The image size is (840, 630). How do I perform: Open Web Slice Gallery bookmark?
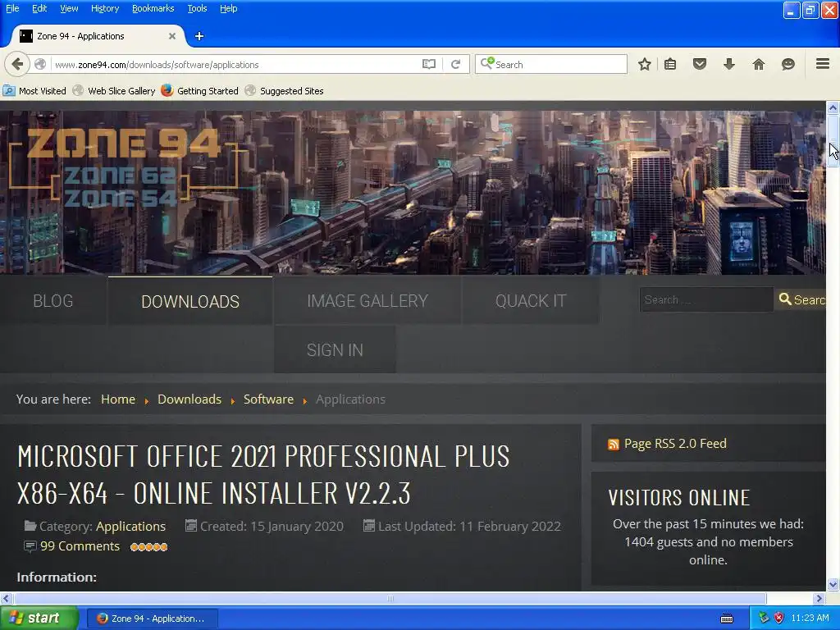(114, 90)
